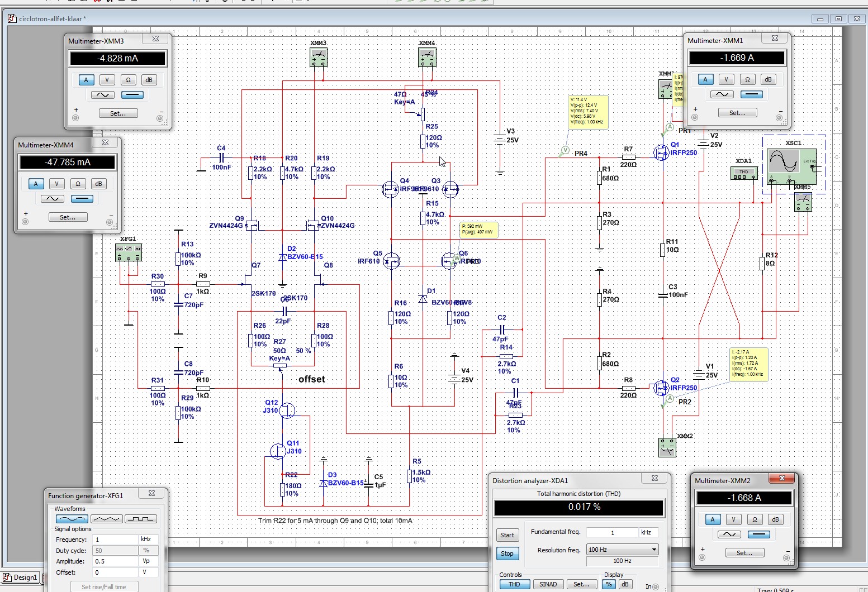Select the R24 potentiometer symbol

[x=423, y=114]
